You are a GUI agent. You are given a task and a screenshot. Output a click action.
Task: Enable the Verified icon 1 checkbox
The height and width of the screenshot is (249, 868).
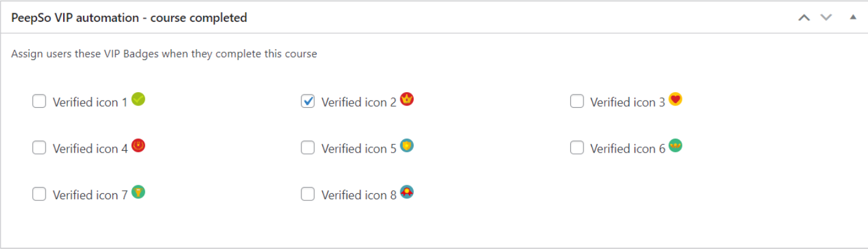(39, 101)
